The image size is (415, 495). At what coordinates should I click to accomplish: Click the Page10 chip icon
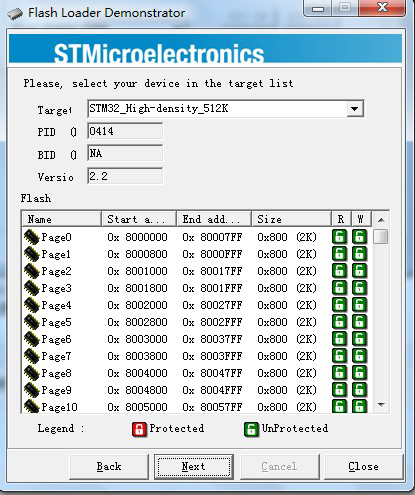[x=32, y=406]
